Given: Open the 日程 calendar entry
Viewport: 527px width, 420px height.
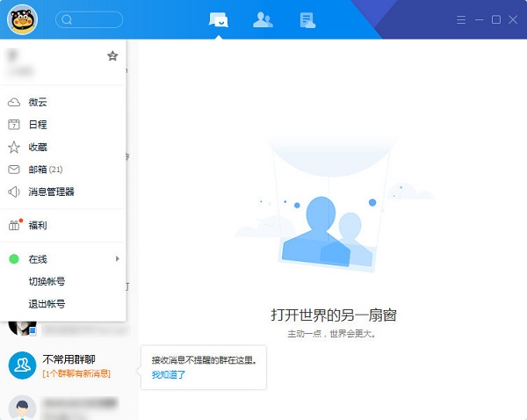Looking at the screenshot, I should point(38,125).
